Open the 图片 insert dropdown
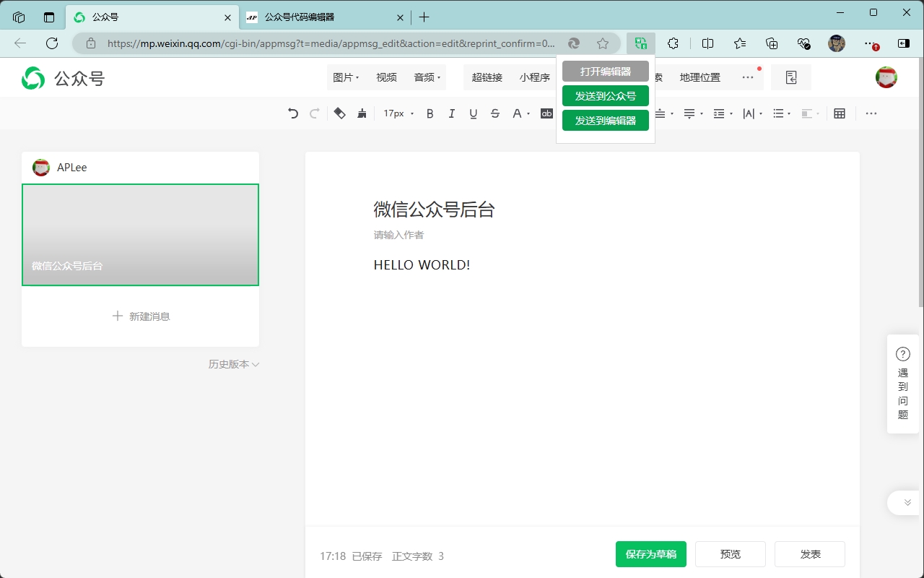924x578 pixels. pos(346,77)
